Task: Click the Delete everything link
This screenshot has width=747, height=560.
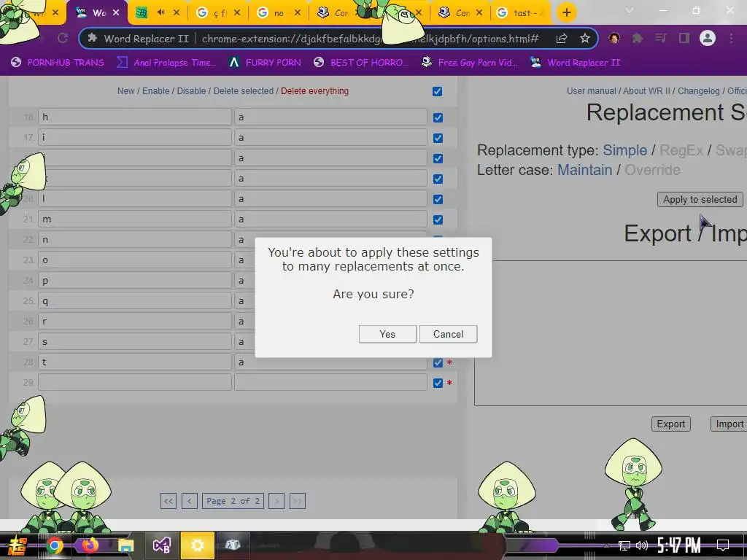Action: click(x=314, y=91)
